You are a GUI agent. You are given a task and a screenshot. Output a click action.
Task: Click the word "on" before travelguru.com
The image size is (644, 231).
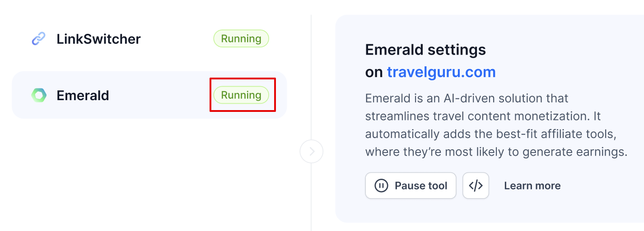[374, 72]
